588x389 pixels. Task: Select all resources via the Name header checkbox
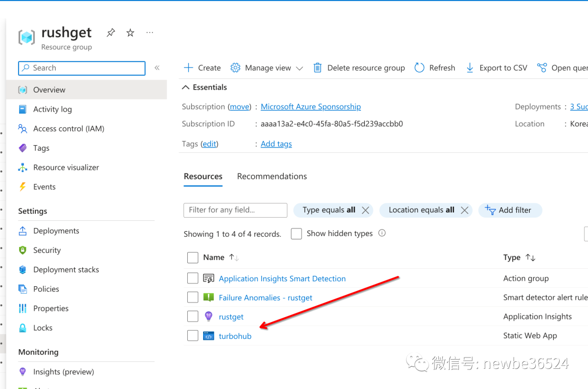(x=193, y=257)
